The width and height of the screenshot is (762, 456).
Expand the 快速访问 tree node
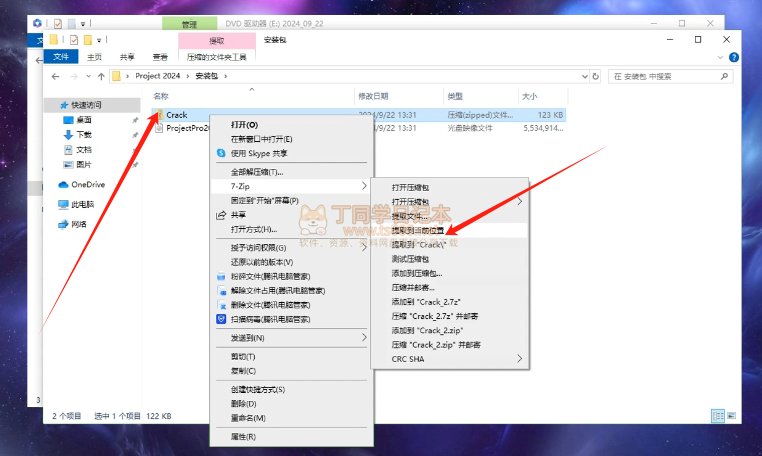tap(50, 105)
